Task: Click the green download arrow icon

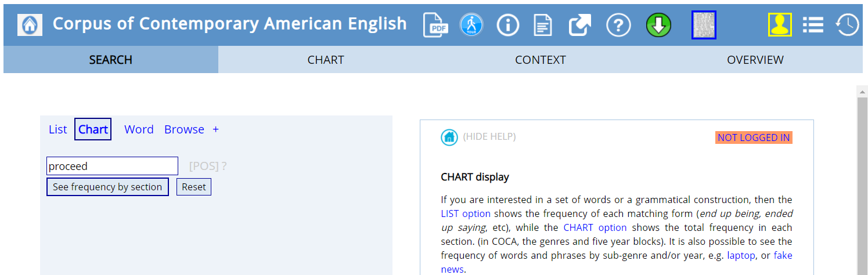Action: click(x=658, y=25)
